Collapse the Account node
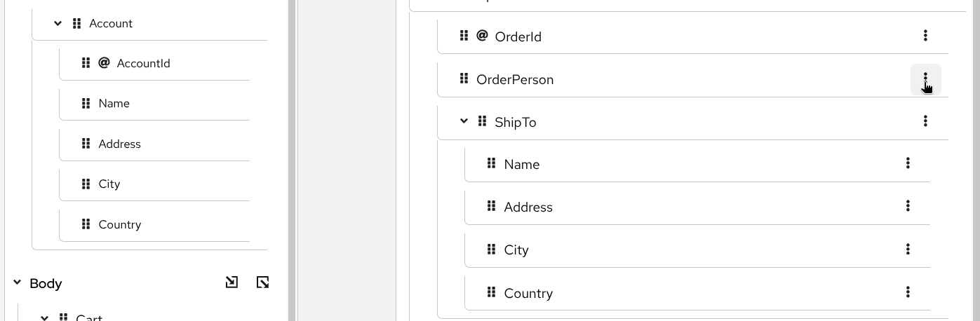 point(58,23)
